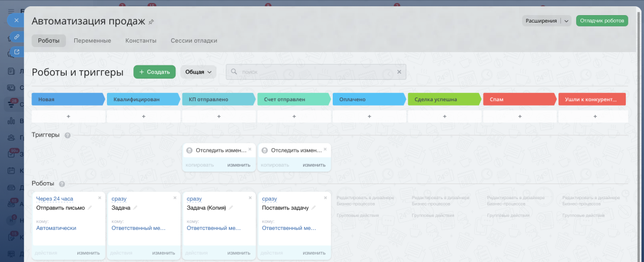Viewport: 644px width, 262px height.
Task: Click the copy link icon on left edge
Action: click(16, 36)
